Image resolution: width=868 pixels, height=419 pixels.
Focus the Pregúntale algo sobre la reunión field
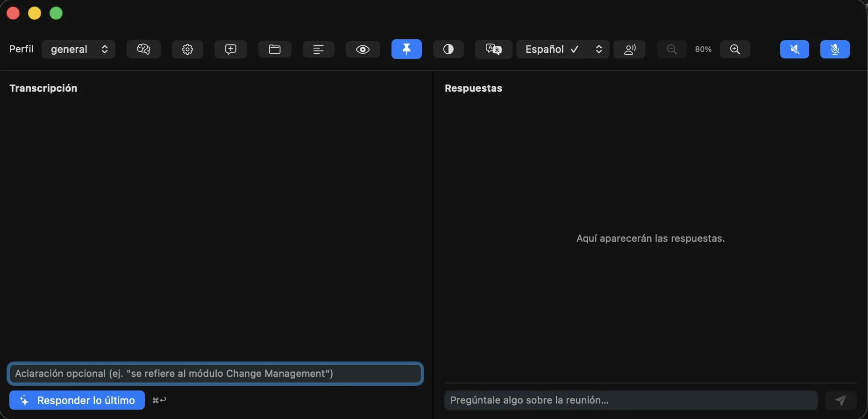[x=631, y=400]
